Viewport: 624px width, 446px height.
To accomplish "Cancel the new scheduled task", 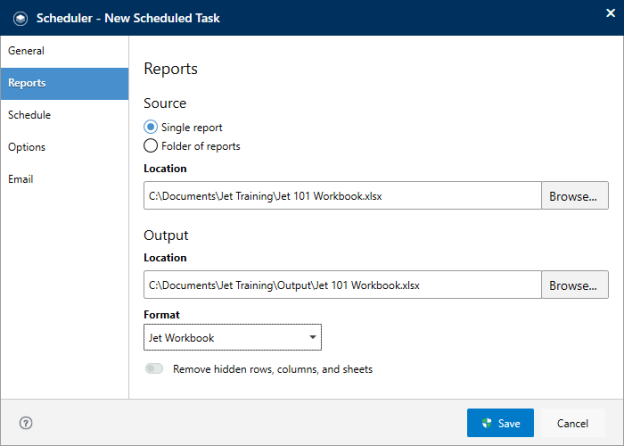I will point(572,423).
